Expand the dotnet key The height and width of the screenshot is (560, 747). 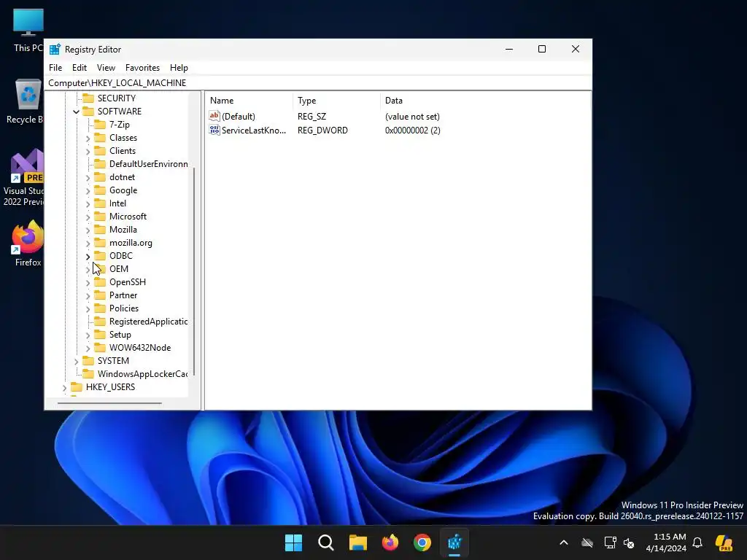click(x=88, y=178)
